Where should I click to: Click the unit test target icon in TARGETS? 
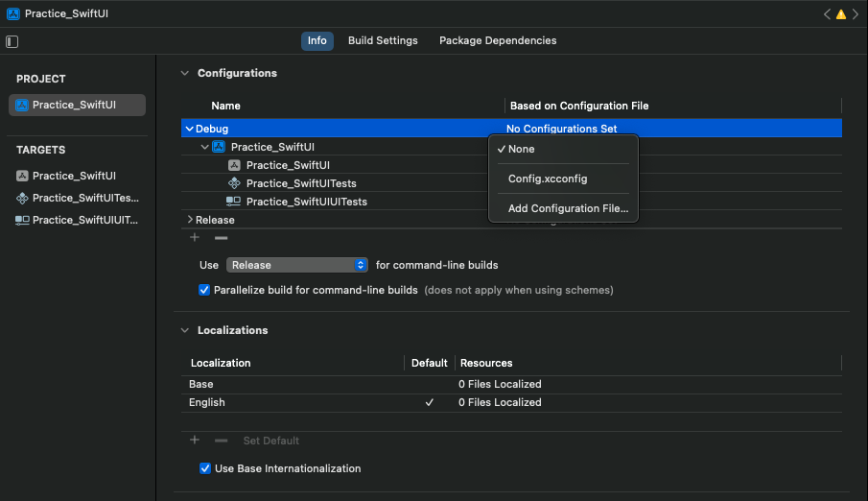click(22, 198)
